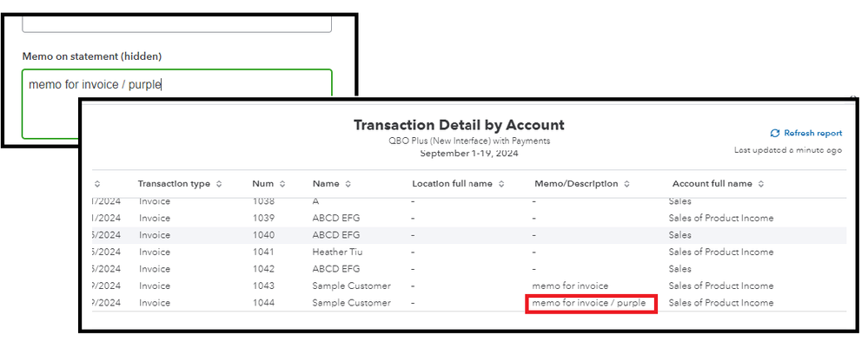Click sort arrows beside Account full name

coord(761,184)
